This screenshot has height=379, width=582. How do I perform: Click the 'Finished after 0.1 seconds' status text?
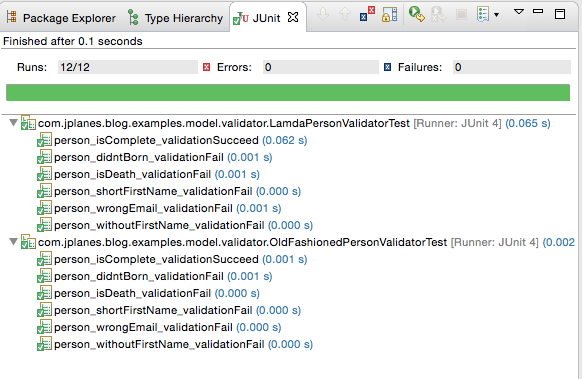click(x=73, y=41)
